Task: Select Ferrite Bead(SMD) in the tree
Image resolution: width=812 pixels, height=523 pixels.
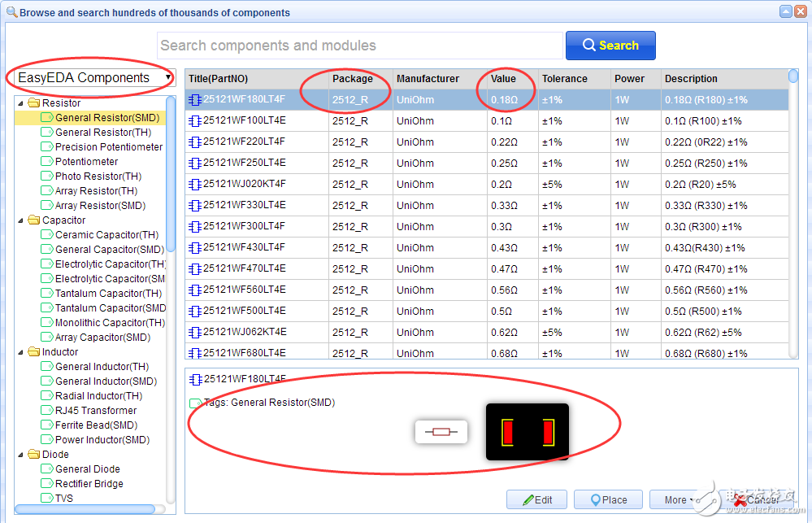Action: click(96, 425)
